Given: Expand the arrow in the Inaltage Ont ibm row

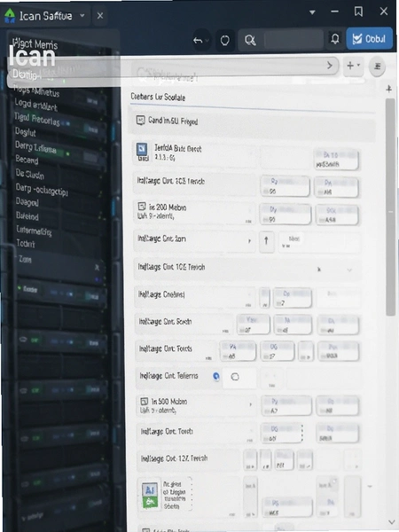Looking at the screenshot, I should [x=249, y=241].
